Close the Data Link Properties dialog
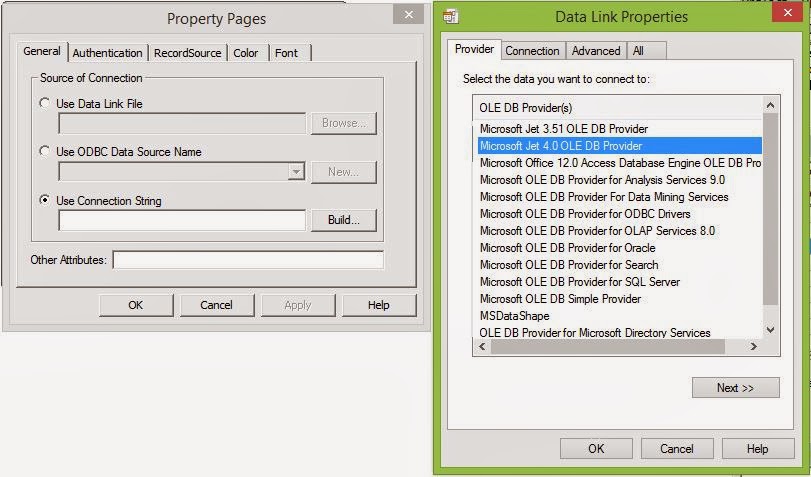The image size is (811, 477). 787,12
